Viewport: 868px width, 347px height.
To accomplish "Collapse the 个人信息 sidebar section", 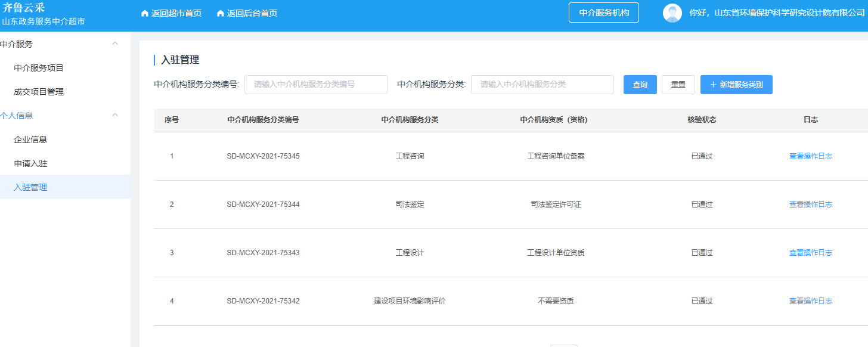I will pos(115,115).
